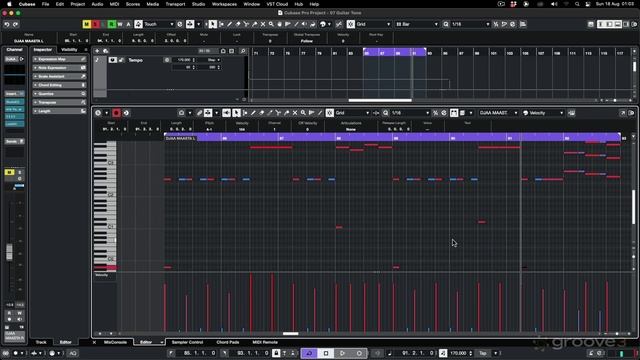This screenshot has height=360, width=640.
Task: Click the Undo arrow in main toolbar
Action: pos(7,24)
